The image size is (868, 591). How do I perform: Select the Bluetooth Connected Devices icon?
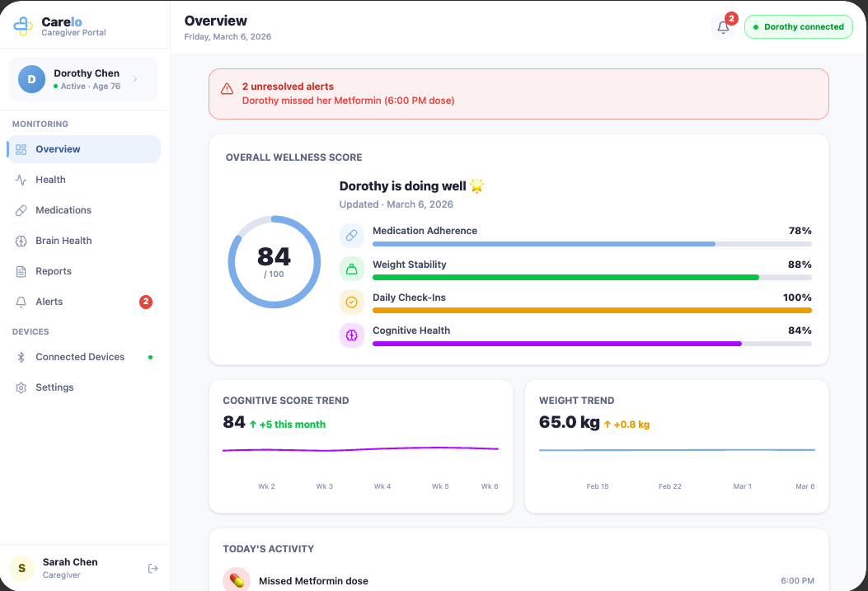[x=22, y=357]
